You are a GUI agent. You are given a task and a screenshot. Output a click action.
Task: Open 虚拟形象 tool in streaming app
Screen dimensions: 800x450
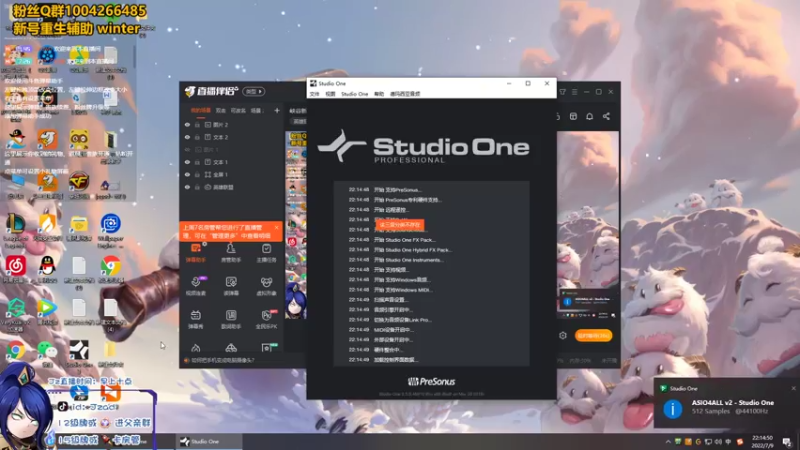pos(266,286)
